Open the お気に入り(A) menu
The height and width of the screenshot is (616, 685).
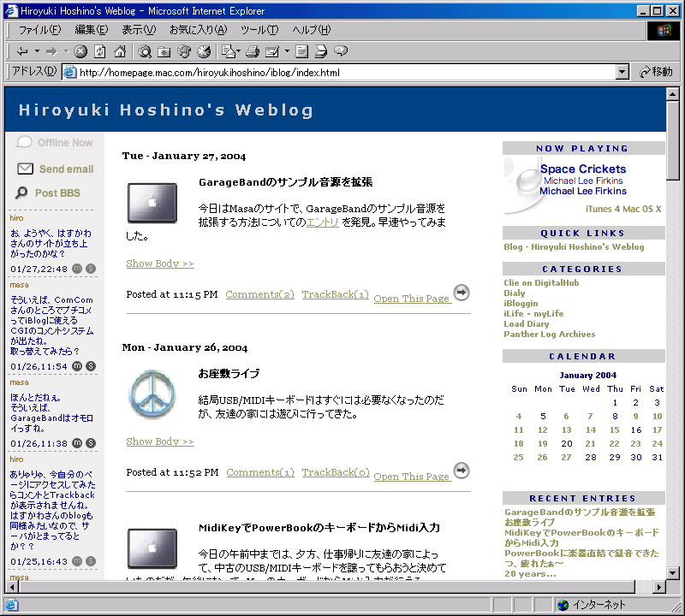(x=199, y=30)
